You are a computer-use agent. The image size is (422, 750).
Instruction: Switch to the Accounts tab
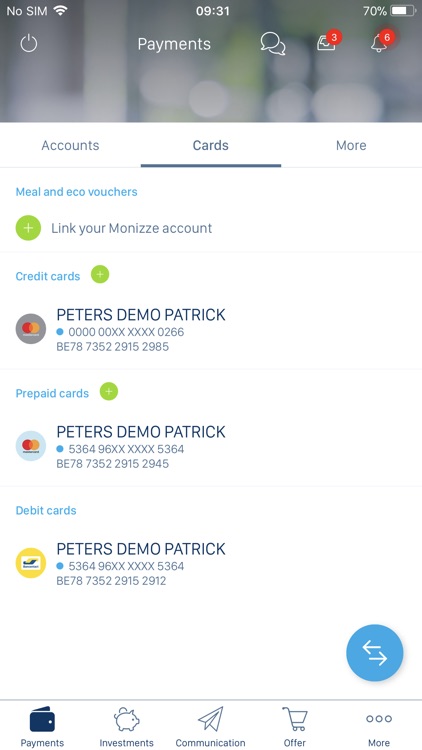[70, 145]
